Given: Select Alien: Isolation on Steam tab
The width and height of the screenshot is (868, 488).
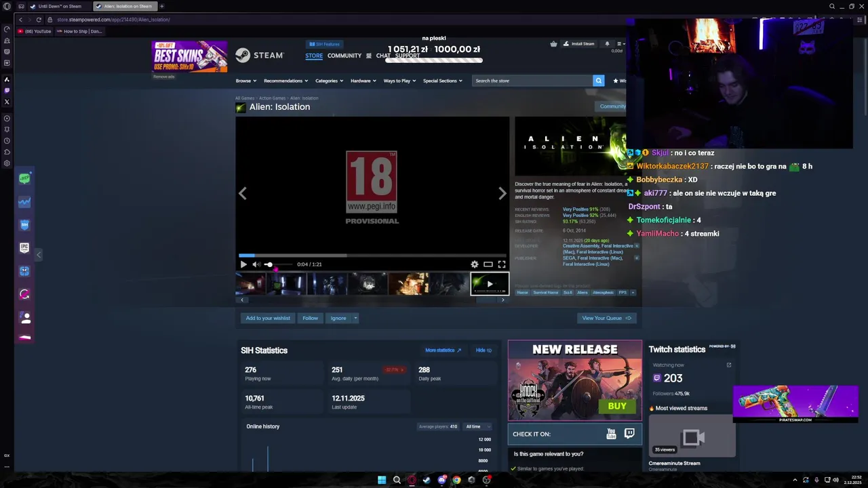Looking at the screenshot, I should (125, 6).
